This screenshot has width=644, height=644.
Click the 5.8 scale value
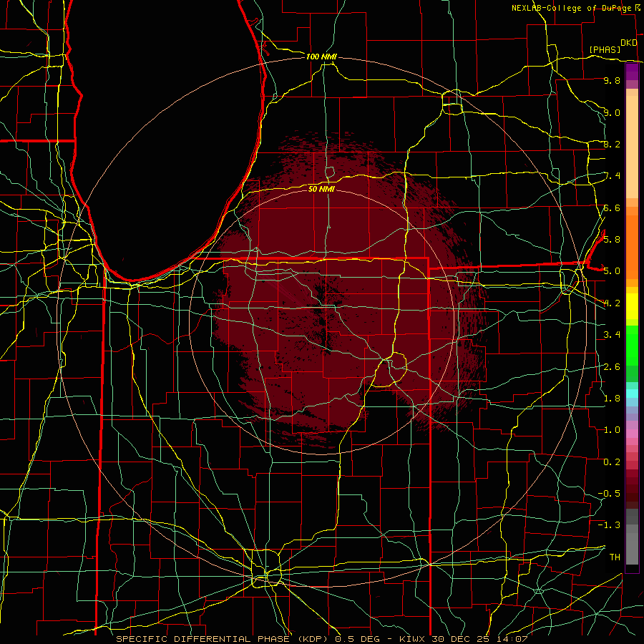pyautogui.click(x=612, y=239)
